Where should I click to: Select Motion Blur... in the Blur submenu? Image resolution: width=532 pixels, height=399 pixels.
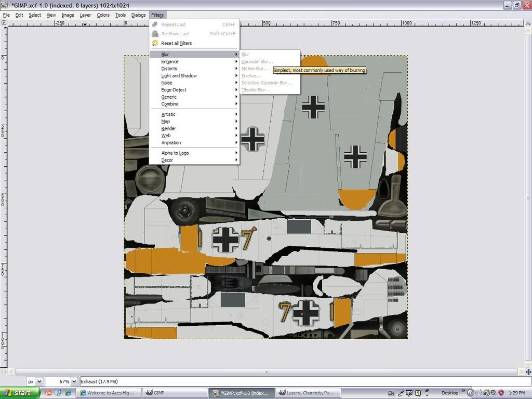pyautogui.click(x=270, y=69)
